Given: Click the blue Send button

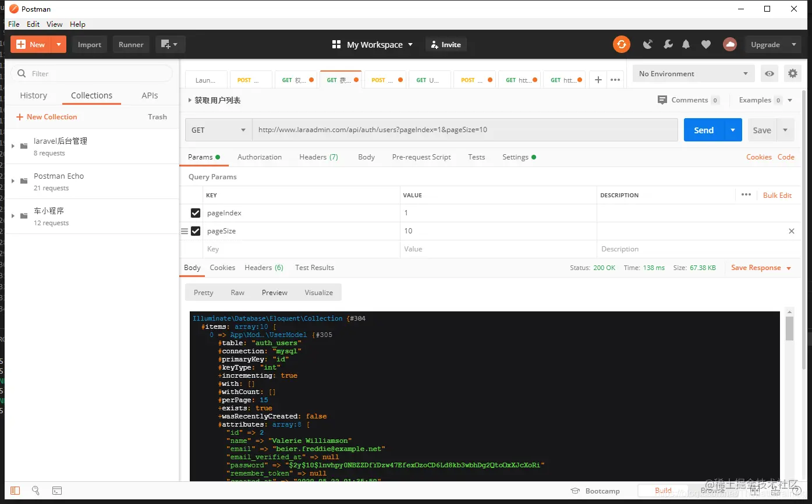Looking at the screenshot, I should tap(704, 130).
